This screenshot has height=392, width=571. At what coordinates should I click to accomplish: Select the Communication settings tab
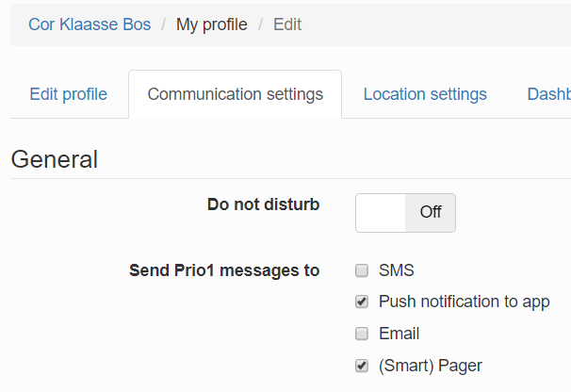[236, 94]
